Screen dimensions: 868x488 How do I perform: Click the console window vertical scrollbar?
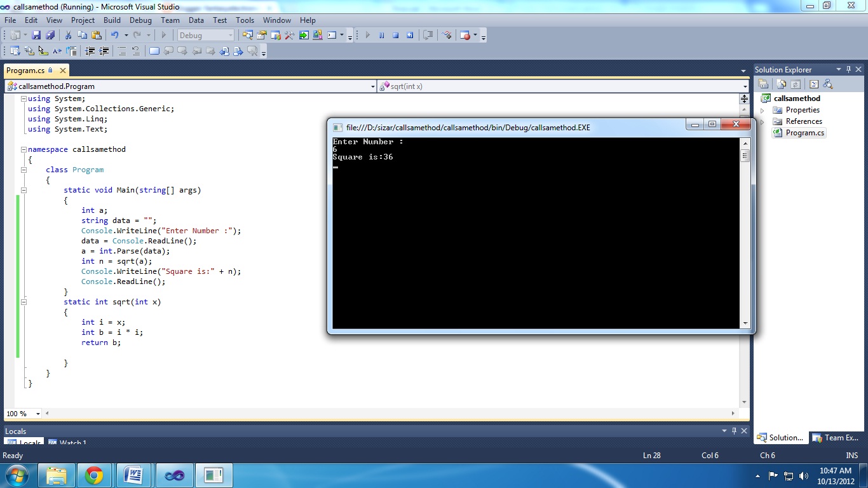[x=745, y=233]
